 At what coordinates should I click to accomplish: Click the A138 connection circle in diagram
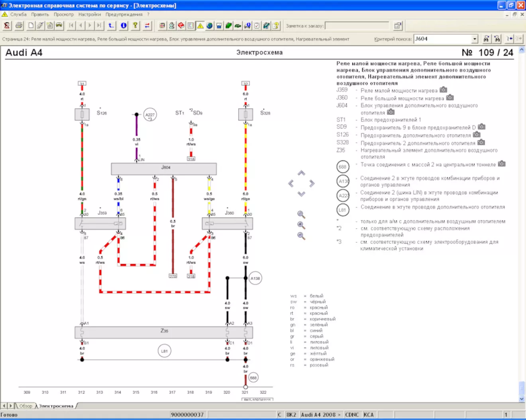[x=255, y=278]
